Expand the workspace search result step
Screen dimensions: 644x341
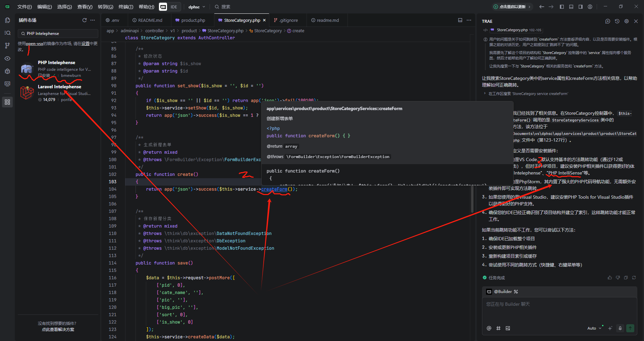point(485,94)
